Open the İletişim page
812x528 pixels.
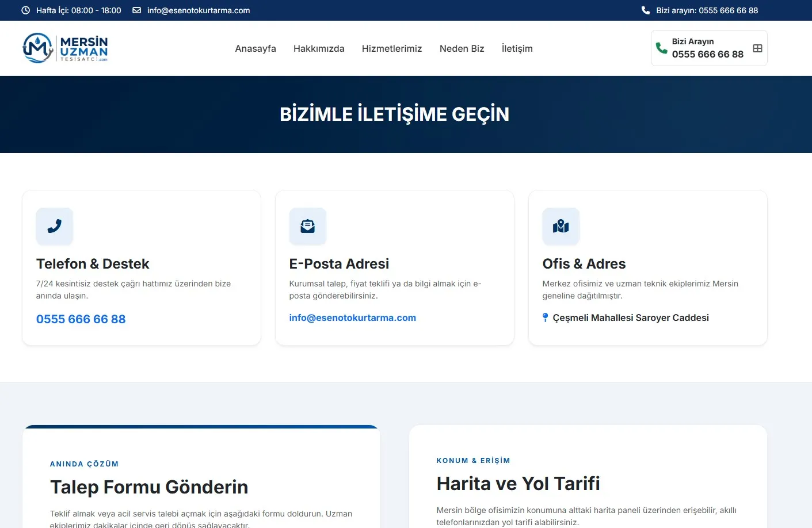517,48
